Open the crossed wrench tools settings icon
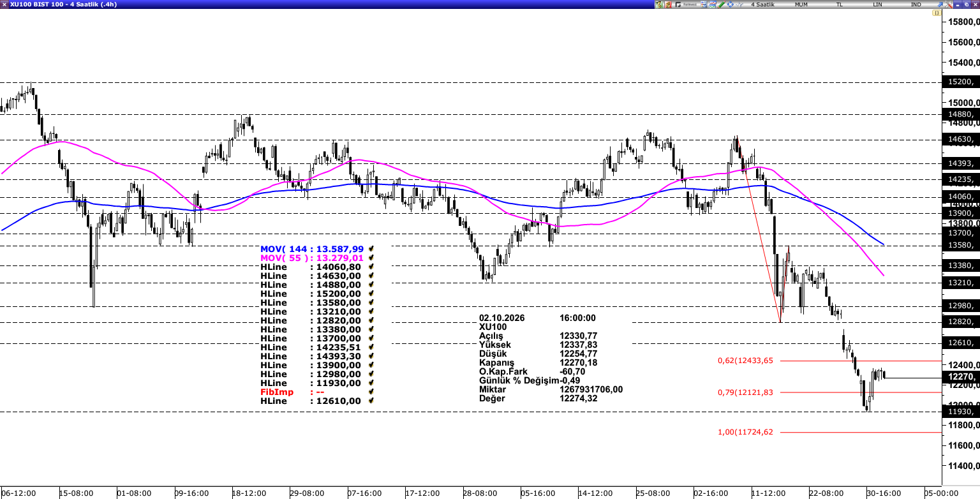The width and height of the screenshot is (980, 499). coord(949,4)
